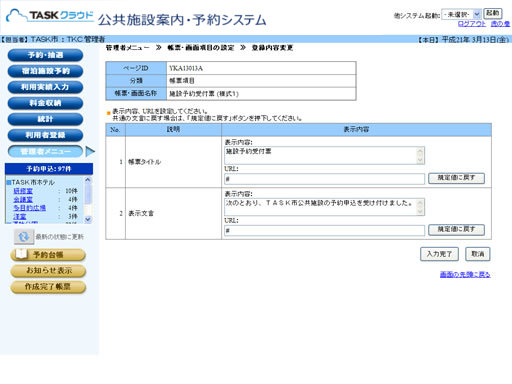This screenshot has height=384, width=512.
Task: Click reservation list scrollbar up arrow
Action: 88,180
